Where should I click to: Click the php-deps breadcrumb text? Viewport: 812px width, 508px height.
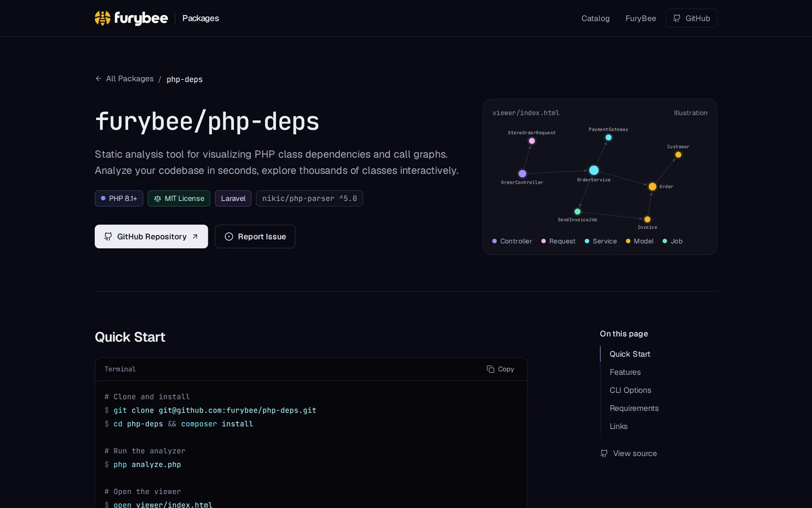184,79
